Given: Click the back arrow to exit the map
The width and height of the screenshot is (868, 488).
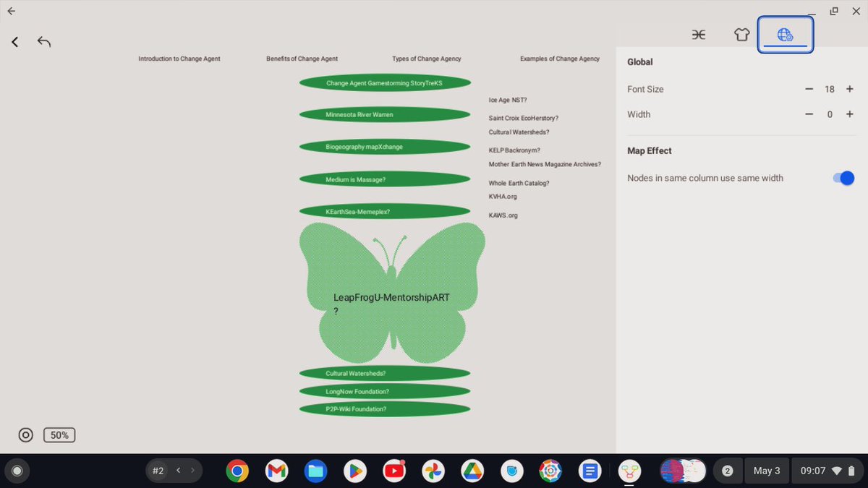Looking at the screenshot, I should [14, 41].
